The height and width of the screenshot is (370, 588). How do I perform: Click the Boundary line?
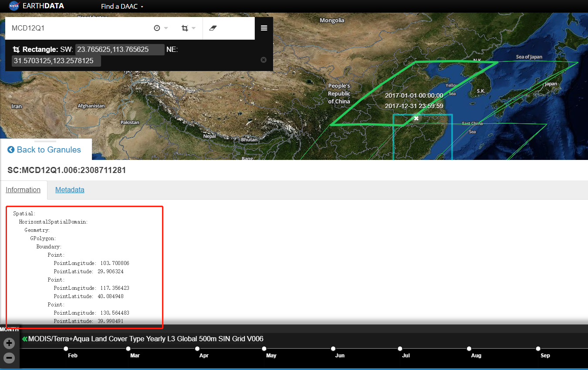click(49, 247)
